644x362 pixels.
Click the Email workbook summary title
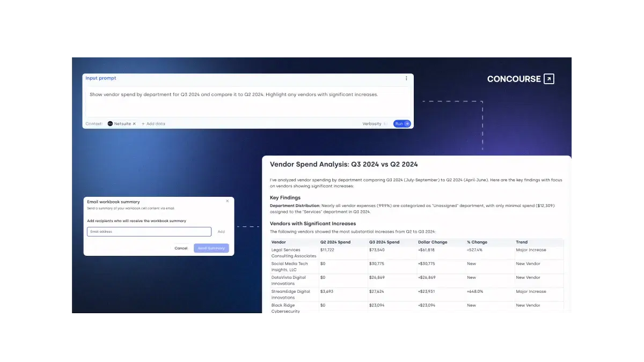coord(113,202)
